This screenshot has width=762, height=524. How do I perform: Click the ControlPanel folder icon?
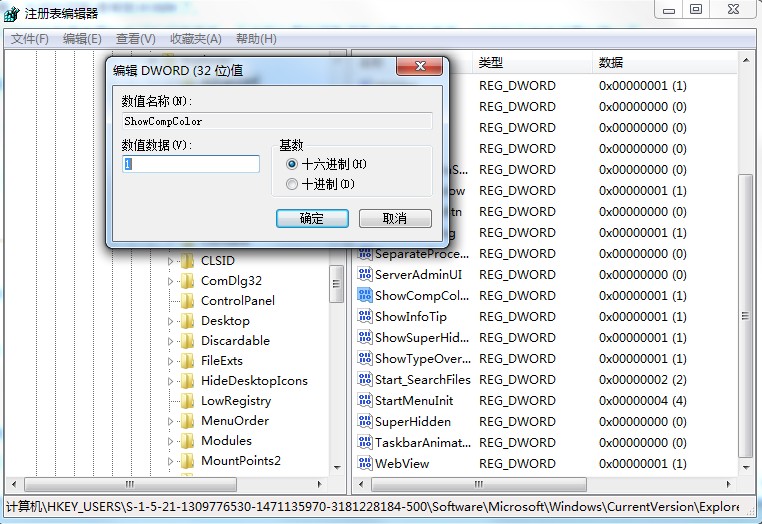click(x=188, y=301)
